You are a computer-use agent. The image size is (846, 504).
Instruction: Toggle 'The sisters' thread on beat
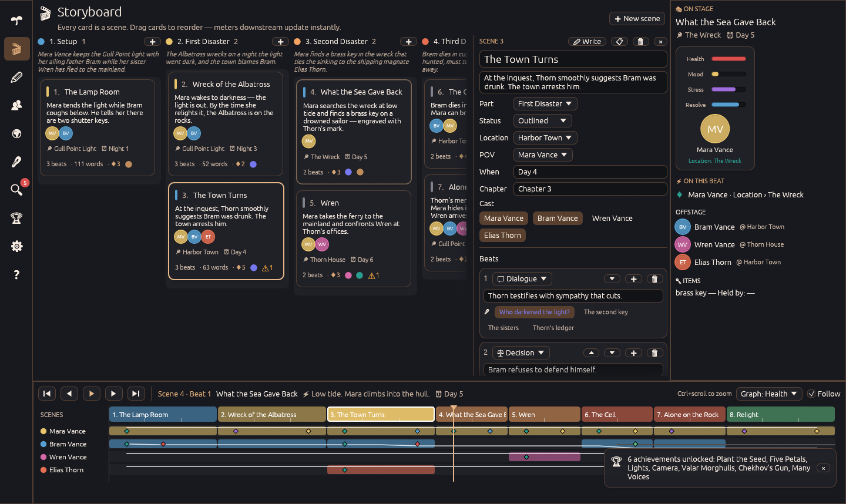click(503, 328)
